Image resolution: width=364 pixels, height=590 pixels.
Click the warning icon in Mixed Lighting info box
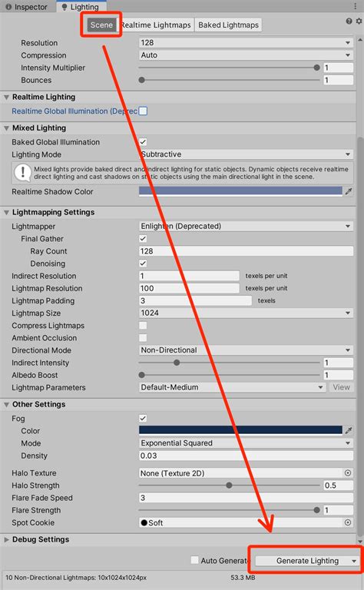22,173
